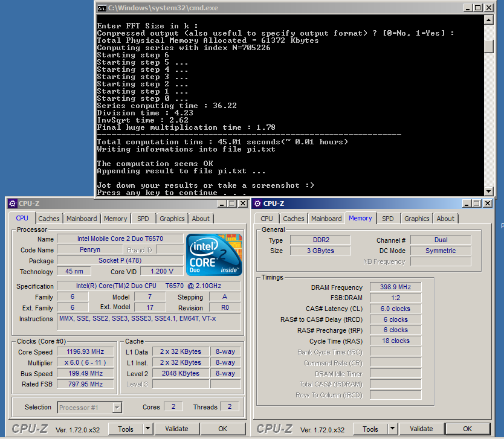Click the DC Mode value 'Symmetric'
Viewport: 504px width, 439px height.
(x=441, y=251)
